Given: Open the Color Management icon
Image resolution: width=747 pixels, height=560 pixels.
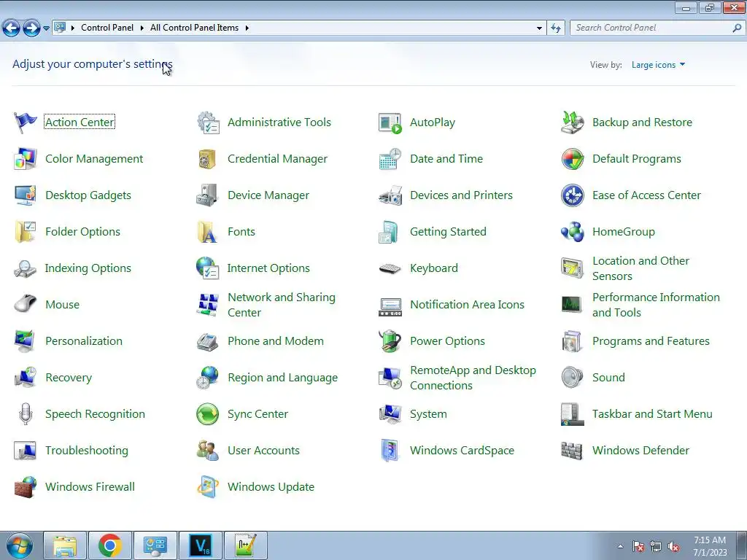Looking at the screenshot, I should pyautogui.click(x=26, y=159).
